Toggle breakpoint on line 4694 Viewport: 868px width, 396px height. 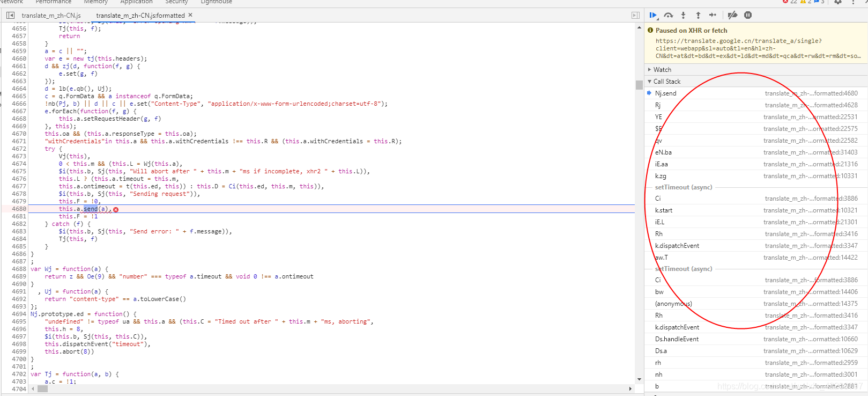pos(19,314)
